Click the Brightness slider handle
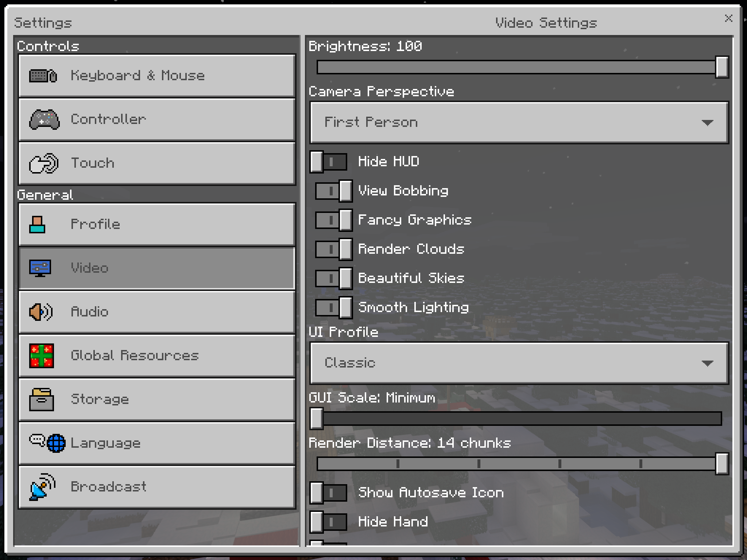 point(722,67)
